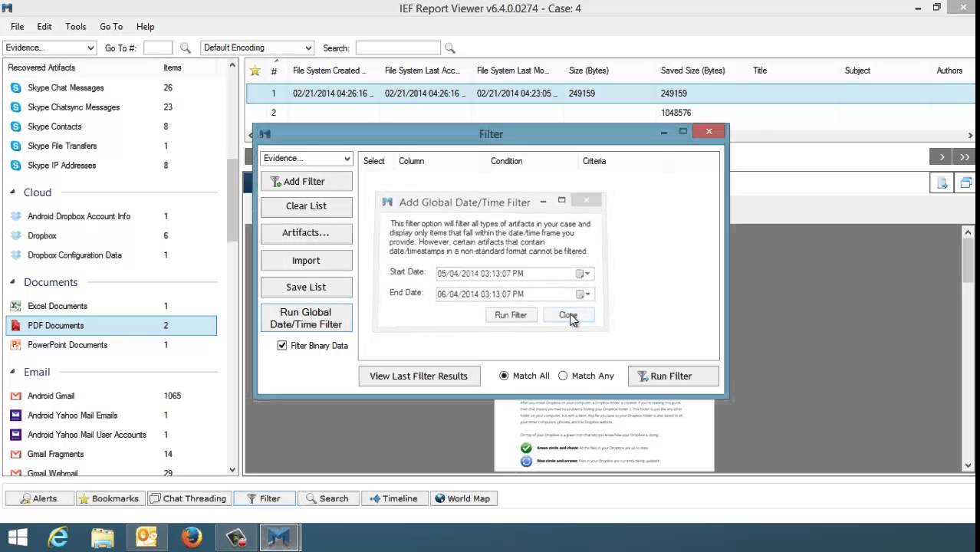Viewport: 980px width, 552px height.
Task: Switch to the Chat Threading tab
Action: pyautogui.click(x=188, y=498)
